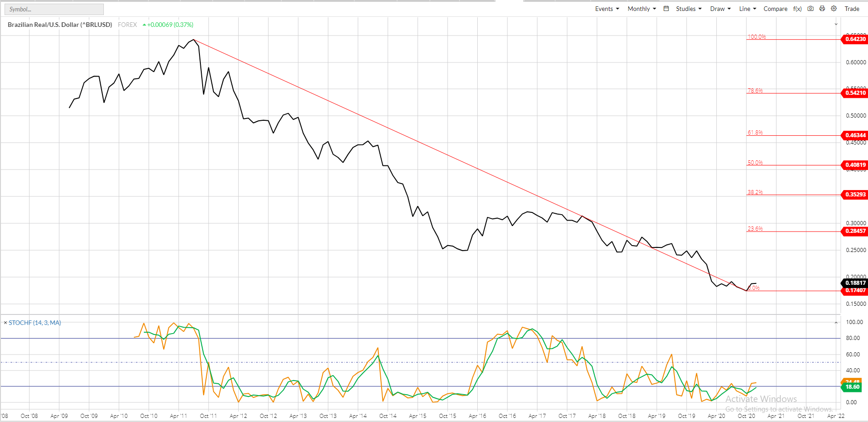Click the green 18.60 stochastic value tag
The width and height of the screenshot is (868, 422).
pos(852,387)
